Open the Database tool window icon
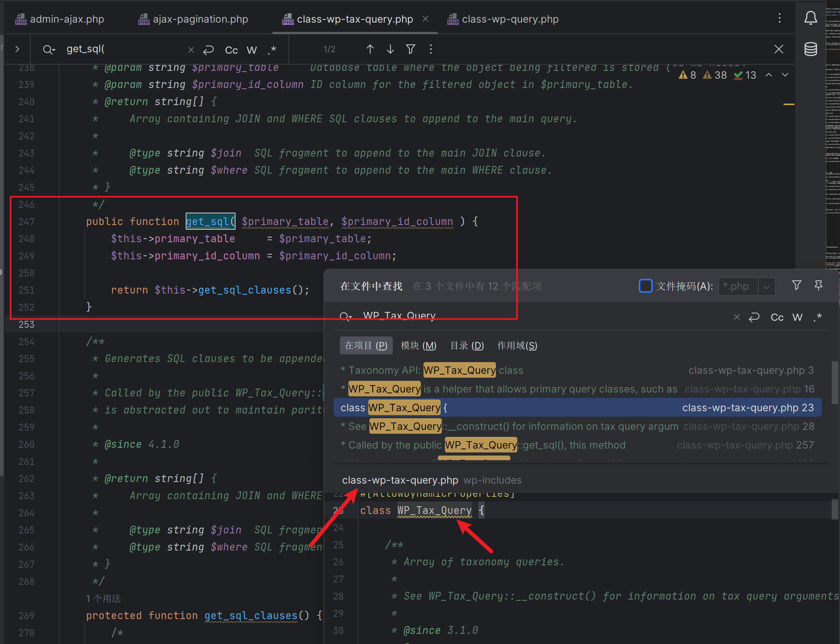Viewport: 840px width, 644px height. point(810,49)
